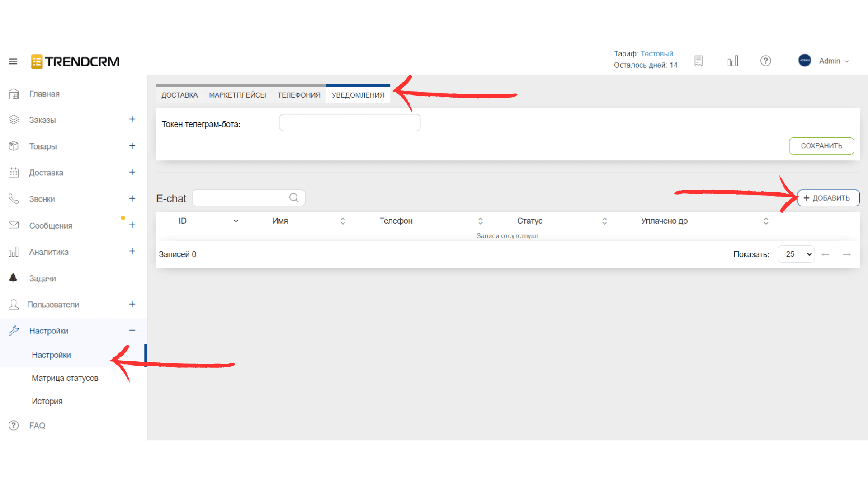The height and width of the screenshot is (488, 868).
Task: Click the Заказы layers icon
Action: pos(14,120)
